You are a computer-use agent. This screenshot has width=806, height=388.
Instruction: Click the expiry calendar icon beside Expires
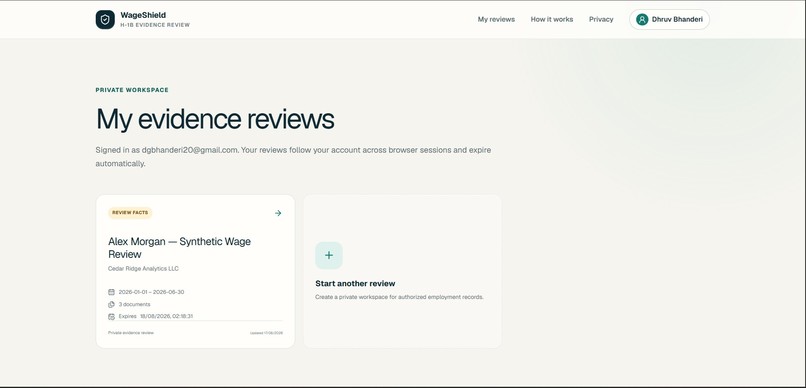tap(111, 317)
